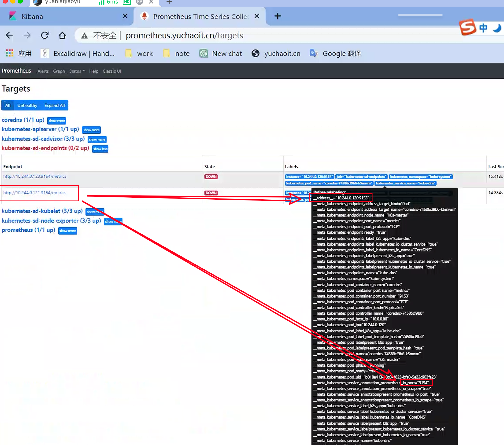Open the Graph menu item
The image size is (504, 445).
tap(59, 71)
